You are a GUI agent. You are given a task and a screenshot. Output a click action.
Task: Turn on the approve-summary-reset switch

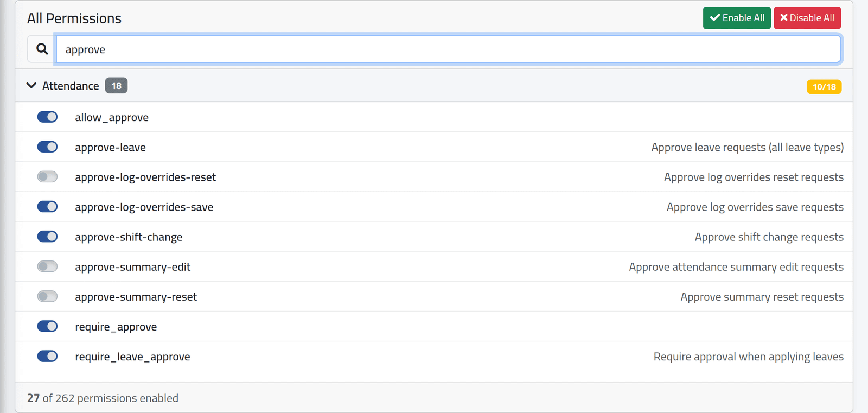pos(47,296)
